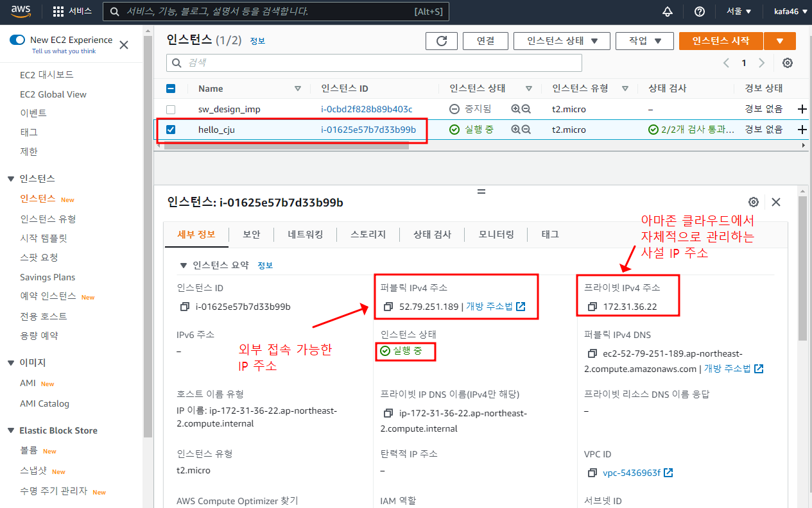
Task: Copy the 퍼블릭 IPv4 DNS name
Action: pyautogui.click(x=592, y=353)
